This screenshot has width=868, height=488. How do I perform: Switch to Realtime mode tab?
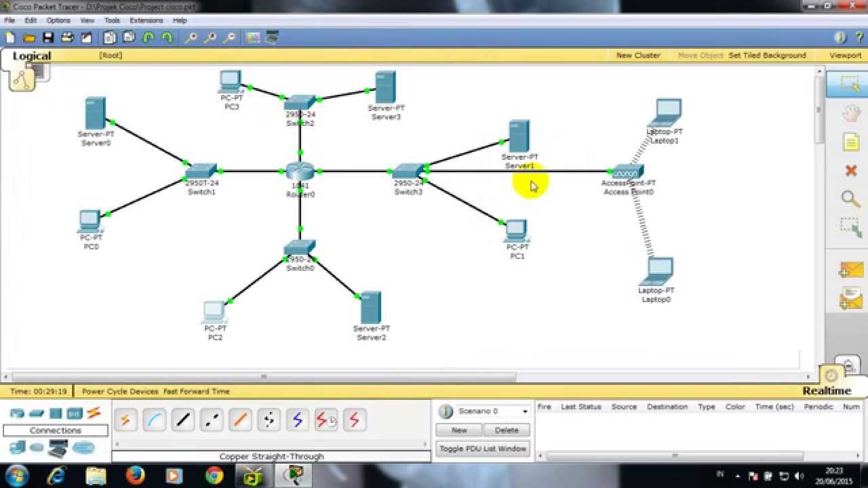[x=827, y=391]
